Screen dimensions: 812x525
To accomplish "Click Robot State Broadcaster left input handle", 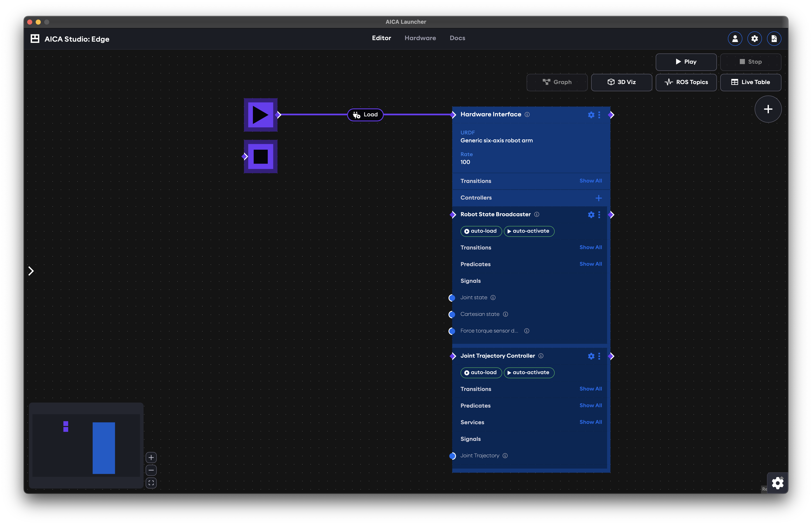I will pos(453,215).
